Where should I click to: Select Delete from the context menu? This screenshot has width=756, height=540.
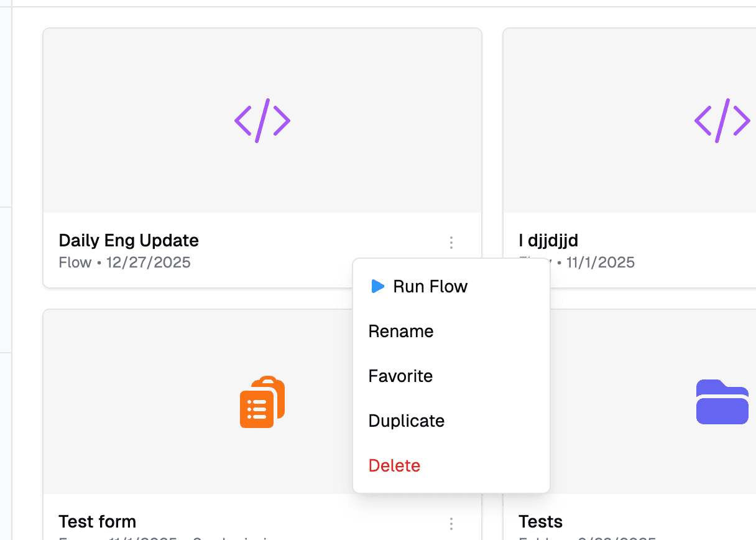tap(394, 465)
